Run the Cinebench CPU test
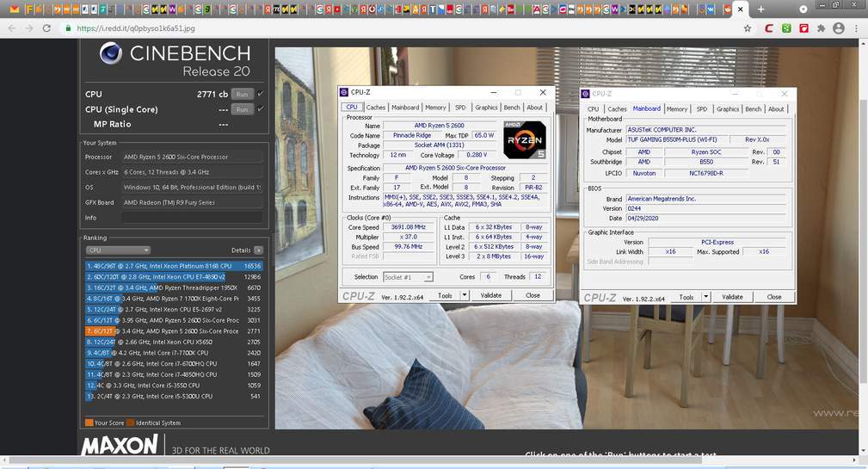 point(243,94)
